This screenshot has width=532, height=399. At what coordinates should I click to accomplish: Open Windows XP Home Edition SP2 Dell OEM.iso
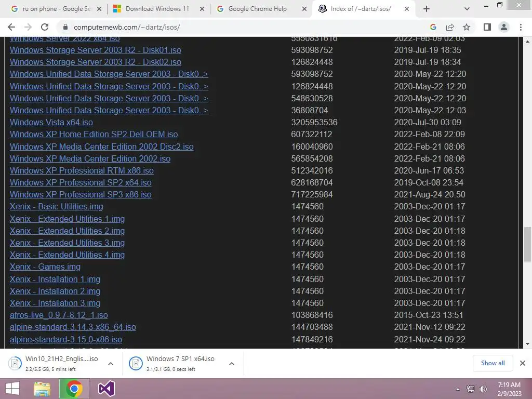coord(94,135)
